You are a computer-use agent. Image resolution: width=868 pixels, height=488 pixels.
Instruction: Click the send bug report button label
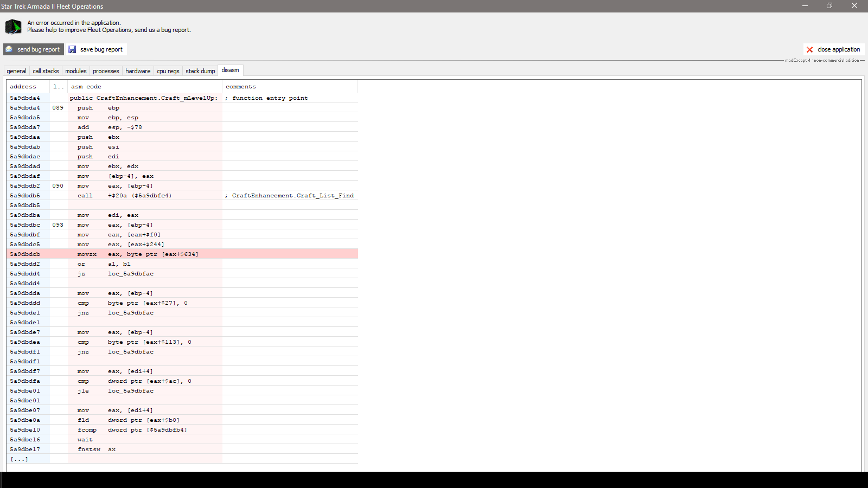pos(39,49)
